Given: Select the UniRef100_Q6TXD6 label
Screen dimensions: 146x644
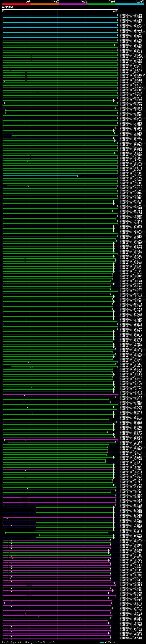Looking at the screenshot, I should click(x=131, y=181).
